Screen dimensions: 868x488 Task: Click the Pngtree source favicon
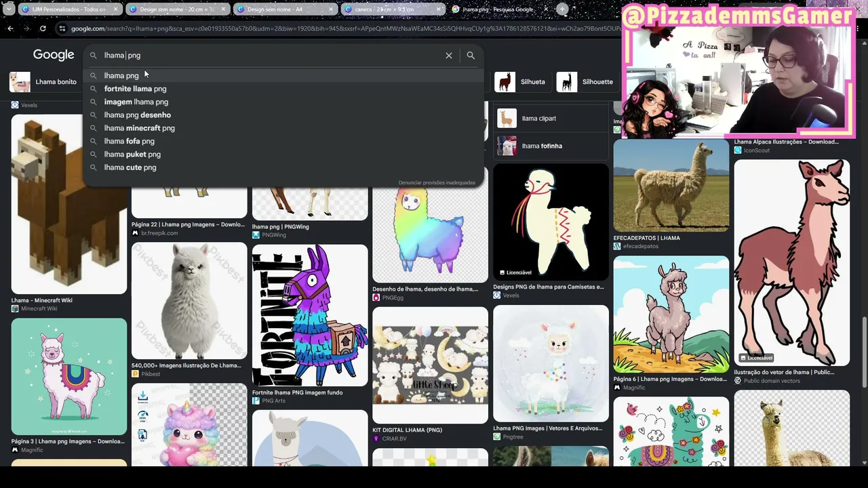tap(496, 437)
